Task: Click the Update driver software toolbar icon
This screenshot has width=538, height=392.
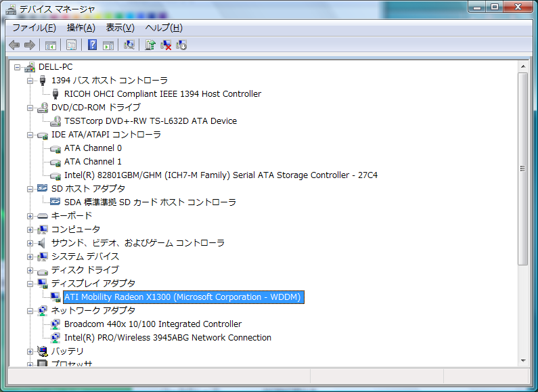Action: click(150, 45)
